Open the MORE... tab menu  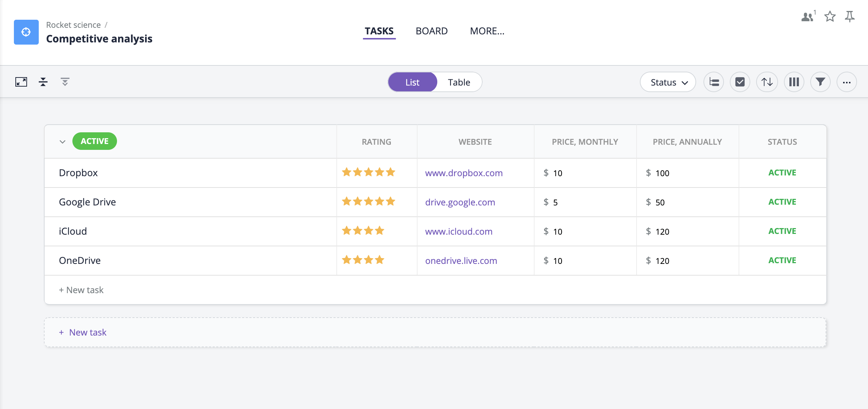[487, 31]
